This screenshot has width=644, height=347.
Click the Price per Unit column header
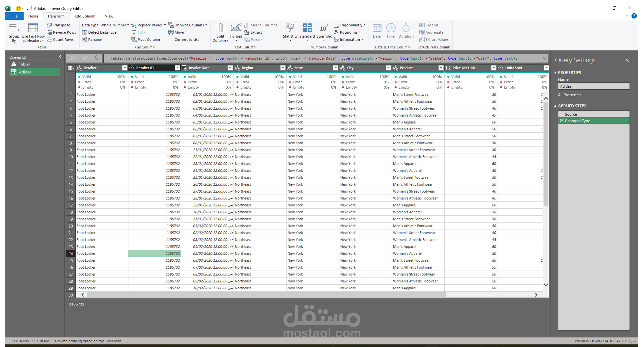[470, 68]
